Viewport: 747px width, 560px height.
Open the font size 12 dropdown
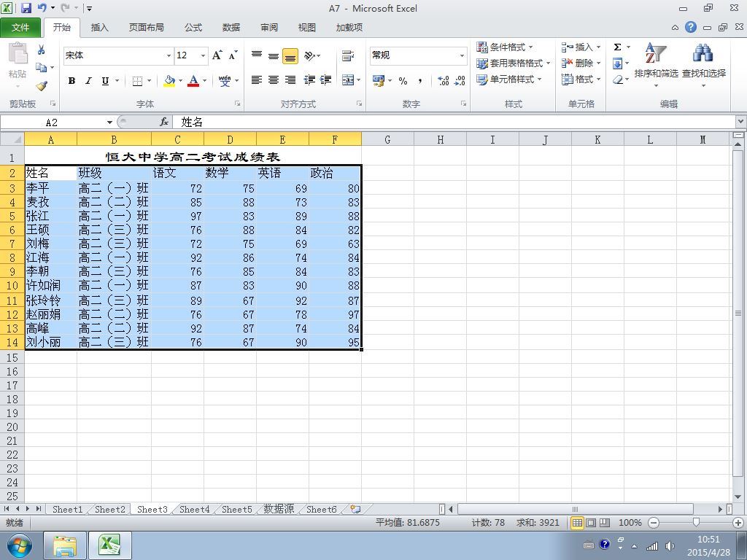point(203,55)
